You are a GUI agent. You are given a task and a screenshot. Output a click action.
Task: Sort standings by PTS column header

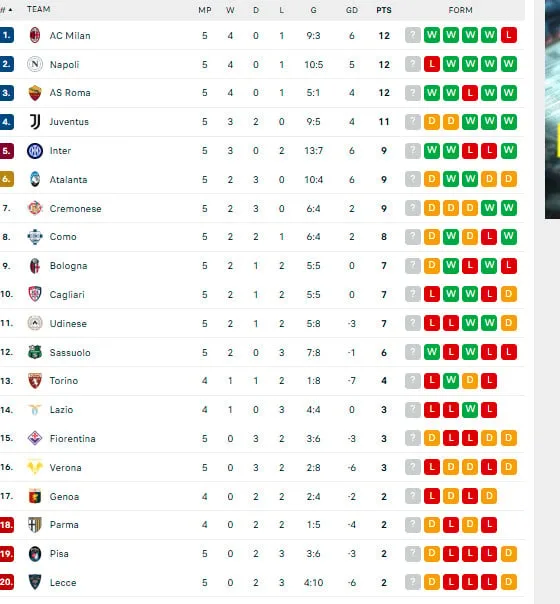[384, 10]
